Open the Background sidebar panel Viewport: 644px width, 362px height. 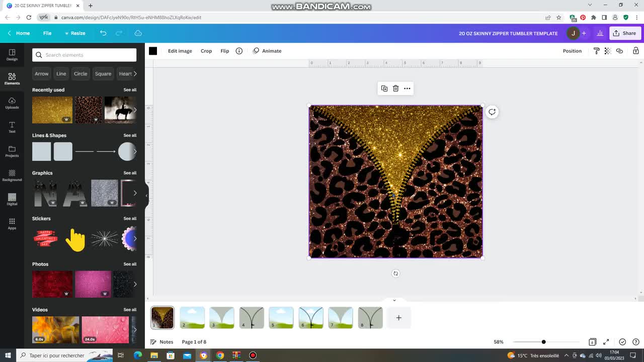click(x=12, y=175)
